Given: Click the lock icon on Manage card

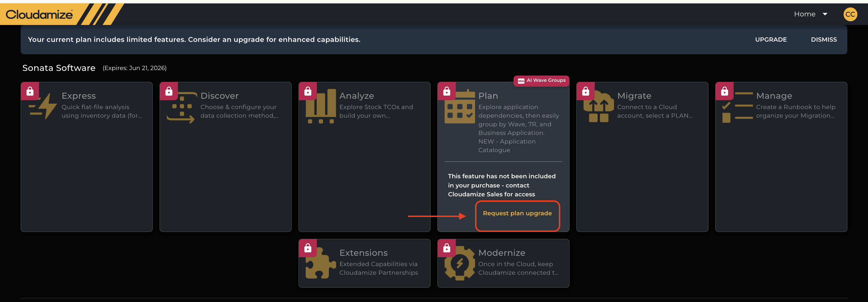Looking at the screenshot, I should click(x=725, y=91).
